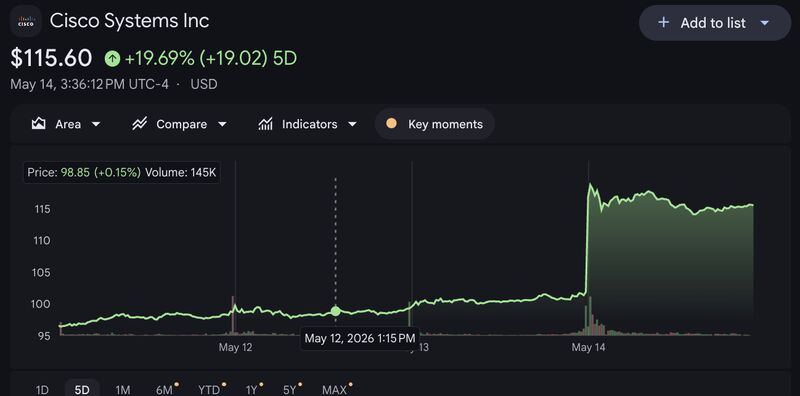
Task: Select the 1M time range tab
Action: tap(122, 390)
